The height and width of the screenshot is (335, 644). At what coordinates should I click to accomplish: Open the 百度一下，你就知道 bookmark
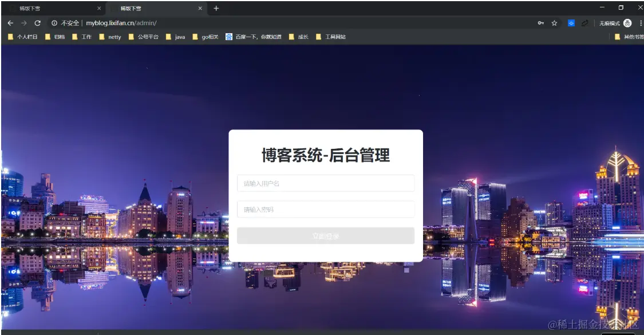254,37
